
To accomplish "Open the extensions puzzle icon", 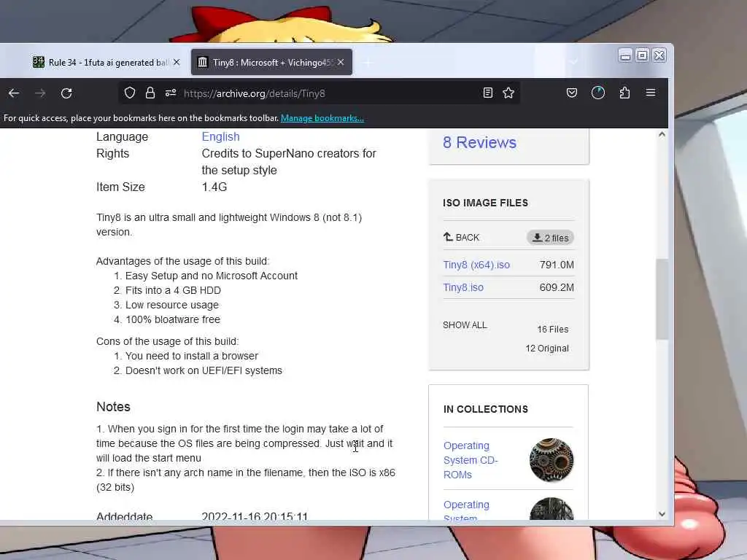I will click(x=624, y=93).
